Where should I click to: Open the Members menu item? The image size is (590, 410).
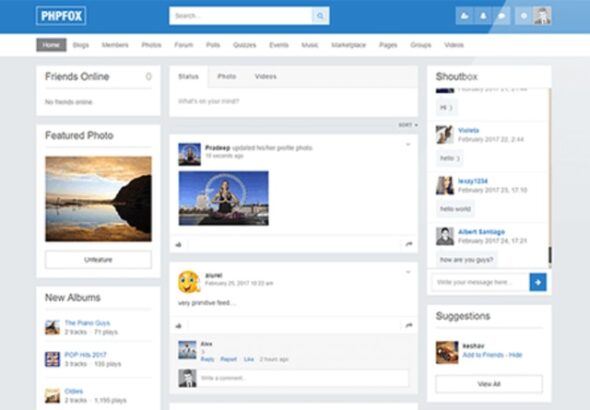click(115, 45)
